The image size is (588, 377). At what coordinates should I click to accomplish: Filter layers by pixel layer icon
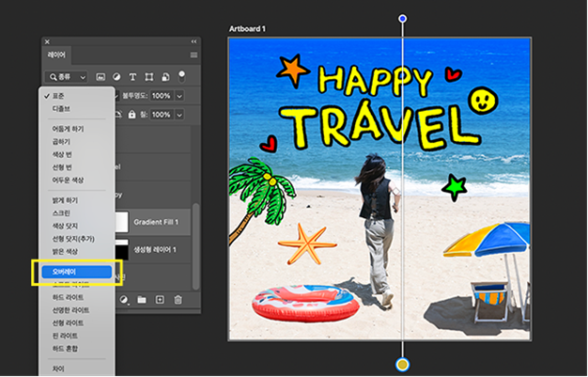point(101,76)
